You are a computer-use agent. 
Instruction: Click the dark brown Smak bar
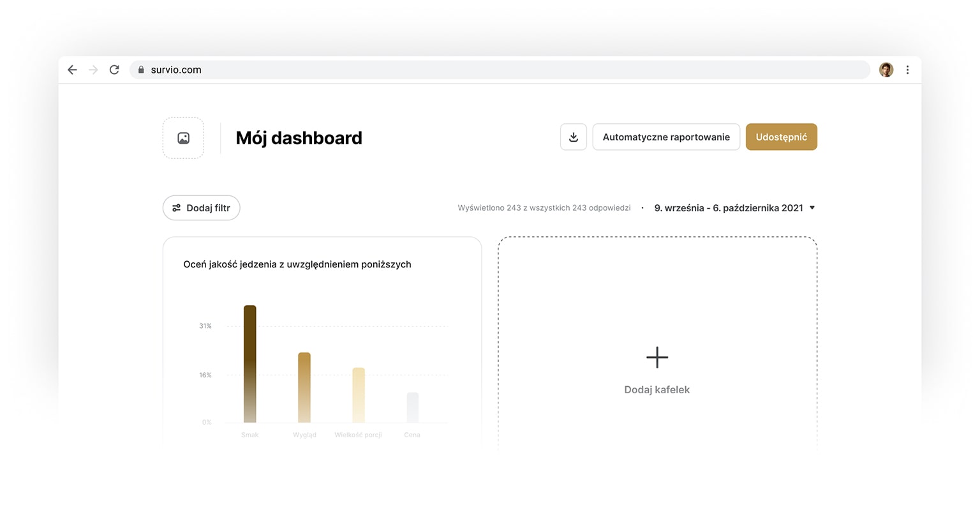[x=249, y=364]
